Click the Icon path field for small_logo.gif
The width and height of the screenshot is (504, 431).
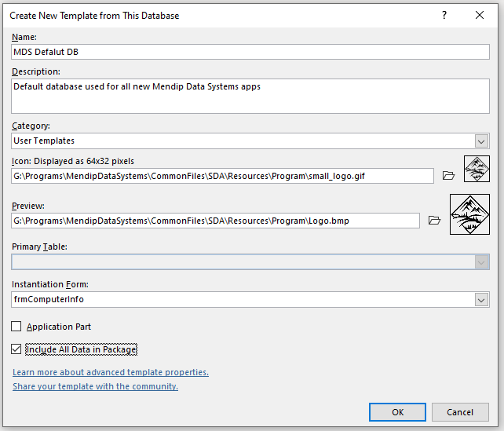pyautogui.click(x=222, y=176)
